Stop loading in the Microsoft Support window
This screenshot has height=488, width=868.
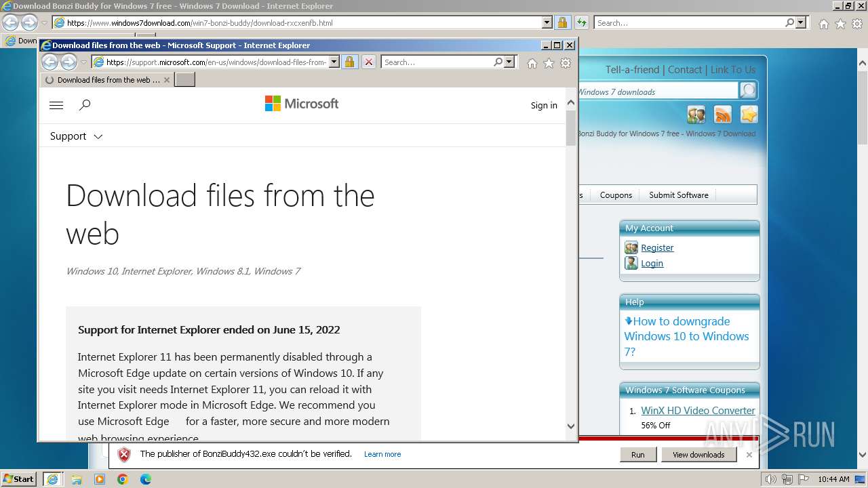click(368, 62)
